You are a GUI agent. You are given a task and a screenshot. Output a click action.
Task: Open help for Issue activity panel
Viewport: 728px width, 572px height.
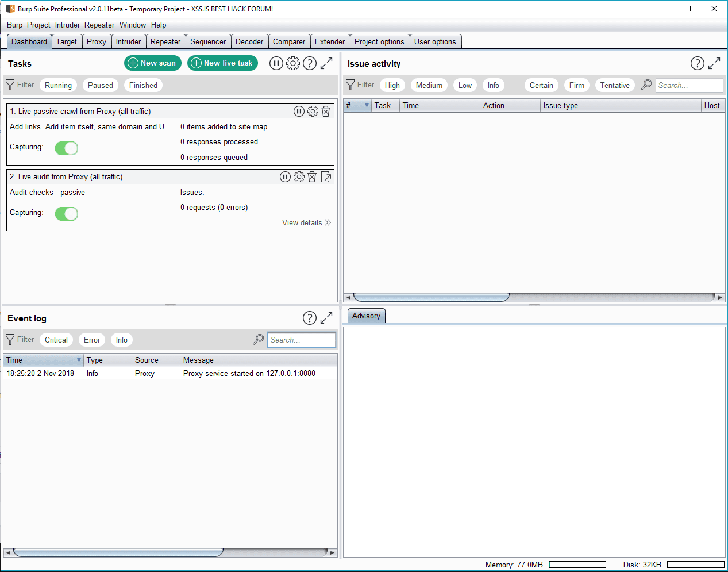tap(698, 63)
